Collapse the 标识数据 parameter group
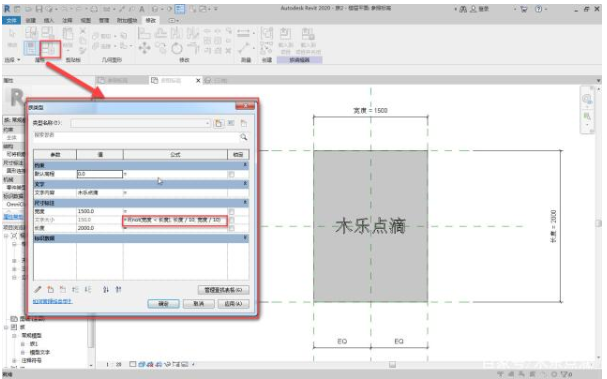 245,238
